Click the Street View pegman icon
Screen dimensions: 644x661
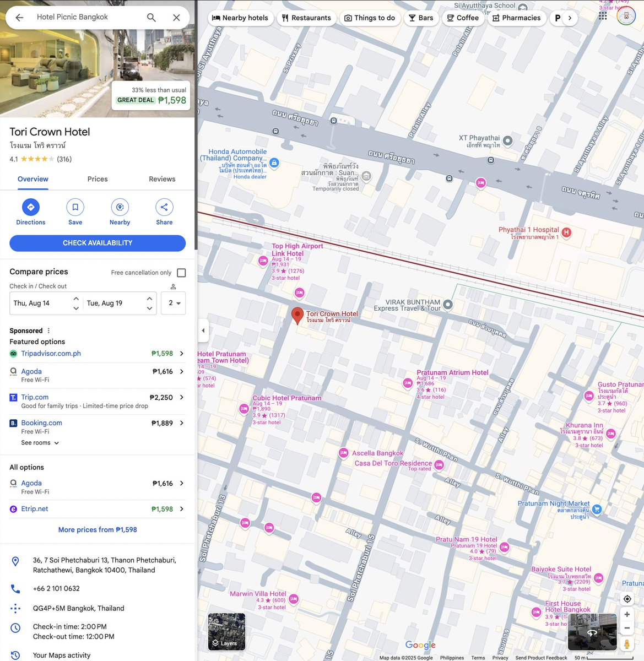[x=627, y=643]
